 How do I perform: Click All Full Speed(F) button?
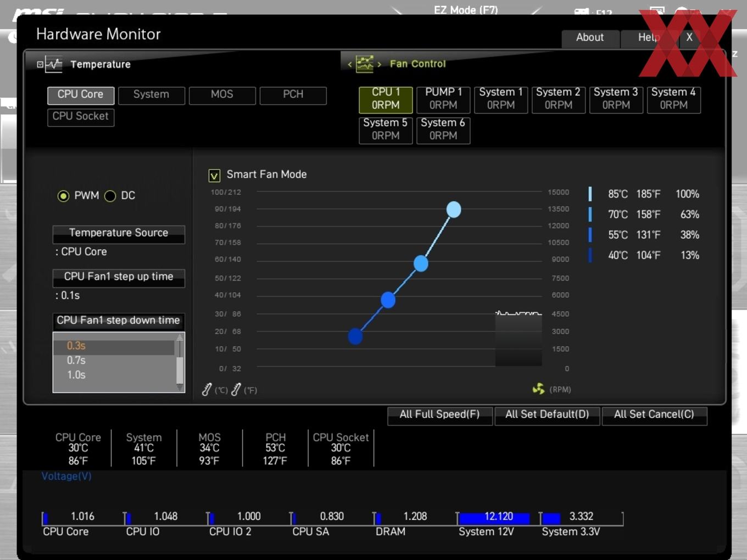(x=439, y=415)
